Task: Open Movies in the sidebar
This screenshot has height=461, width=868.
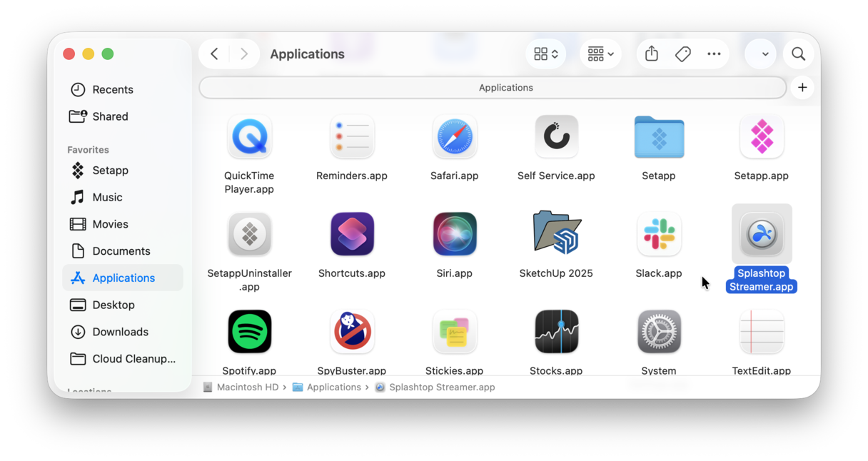Action: 123,224
